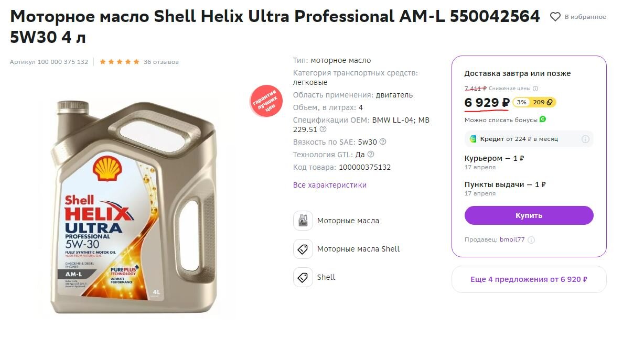Click the tag icon beside the Shell brand
The height and width of the screenshot is (349, 644).
click(303, 277)
